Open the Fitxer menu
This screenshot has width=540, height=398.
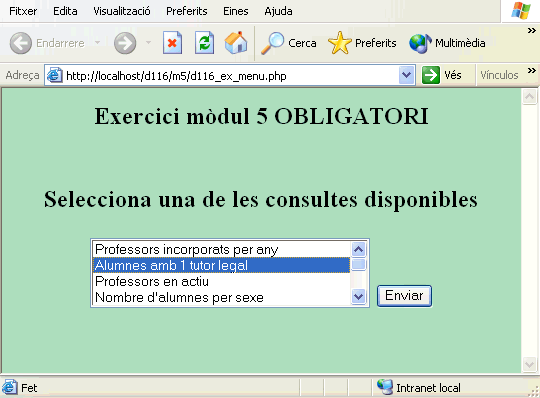coord(23,11)
